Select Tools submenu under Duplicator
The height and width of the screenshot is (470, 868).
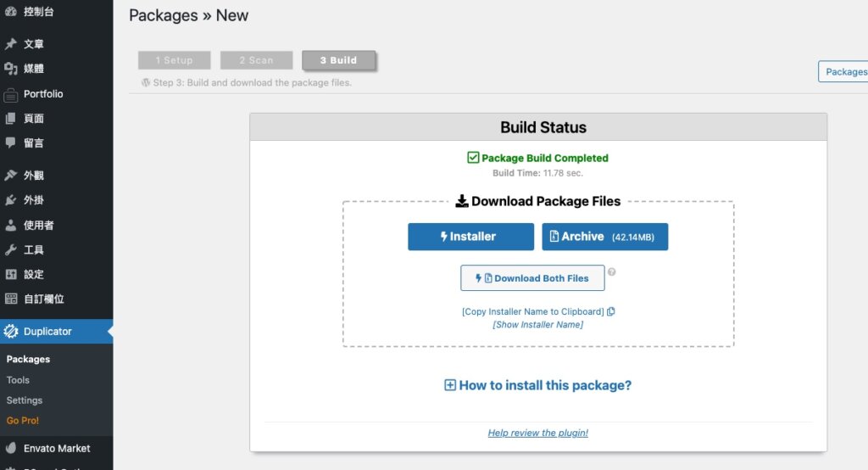[18, 380]
